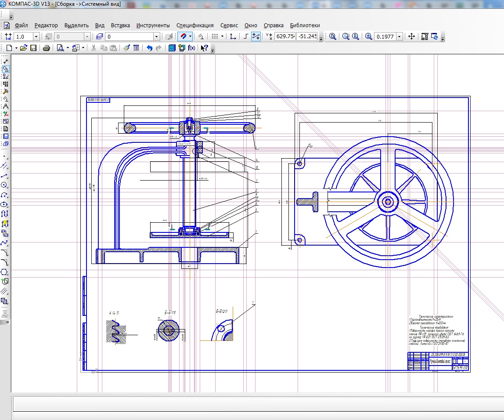Select the Point tool in the left toolbar
The height and width of the screenshot is (420, 504).
point(4,156)
